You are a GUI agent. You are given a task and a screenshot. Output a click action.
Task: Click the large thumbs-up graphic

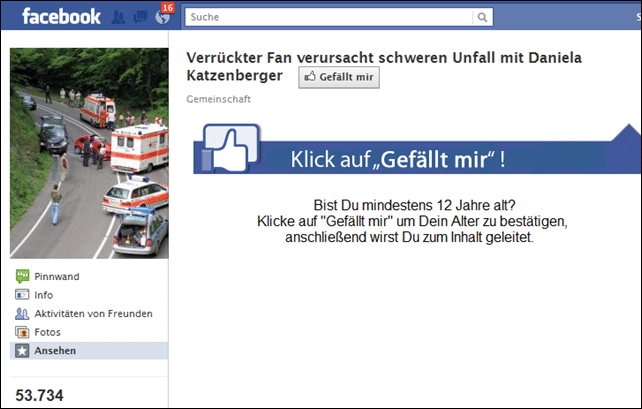[231, 147]
